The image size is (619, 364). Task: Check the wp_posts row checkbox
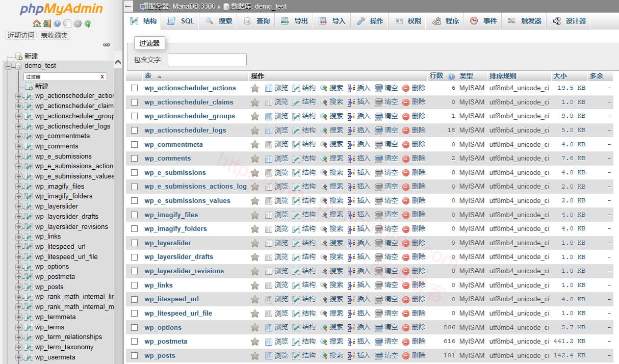point(135,356)
